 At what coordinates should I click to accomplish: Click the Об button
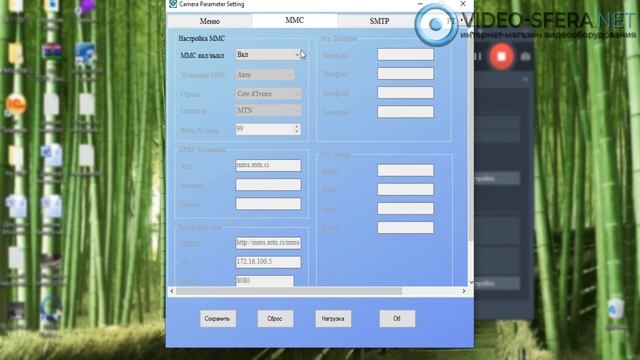(x=397, y=319)
